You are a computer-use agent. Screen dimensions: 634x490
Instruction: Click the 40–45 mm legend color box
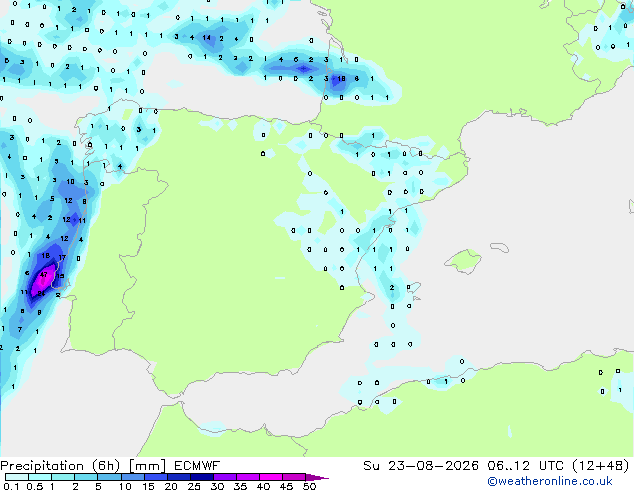271,477
